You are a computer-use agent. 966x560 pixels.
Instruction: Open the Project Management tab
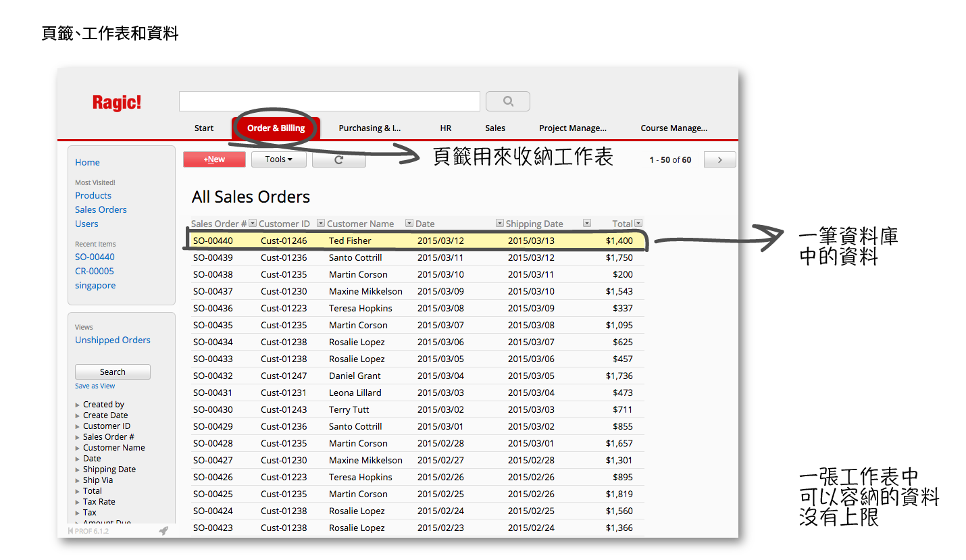(x=572, y=128)
